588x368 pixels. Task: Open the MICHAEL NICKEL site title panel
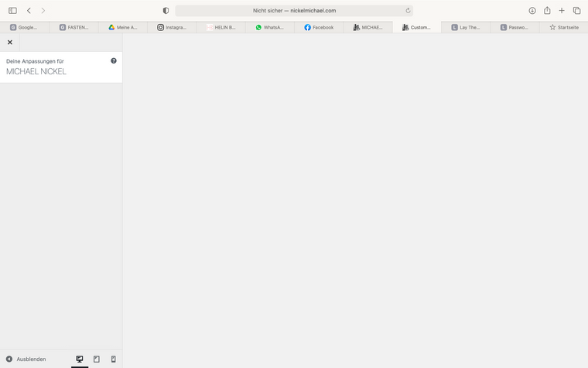coord(36,71)
